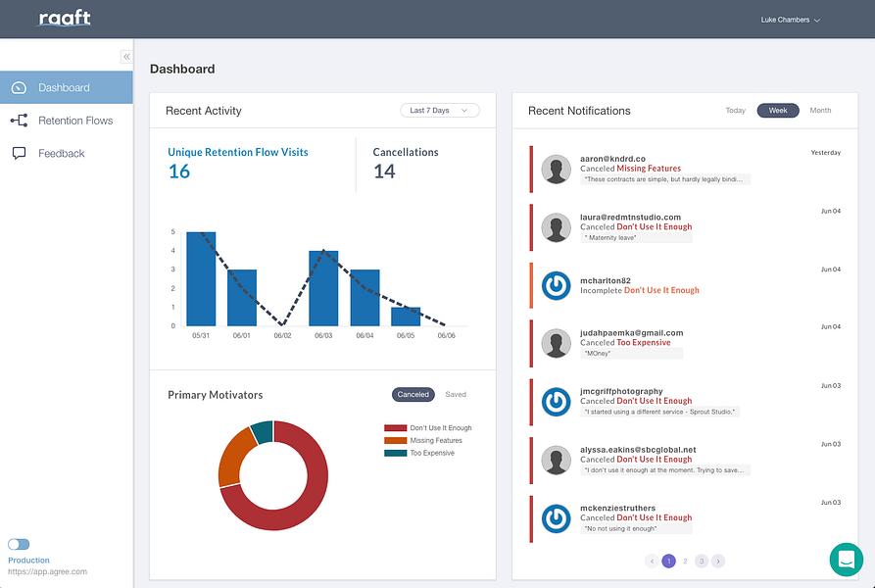The width and height of the screenshot is (875, 588).
Task: Go to the next notifications page arrow
Action: pyautogui.click(x=718, y=562)
